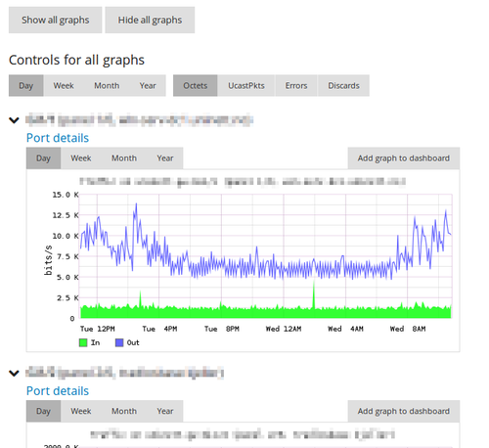489x448 pixels.
Task: Choose Week tab on first port graph
Action: [x=81, y=158]
